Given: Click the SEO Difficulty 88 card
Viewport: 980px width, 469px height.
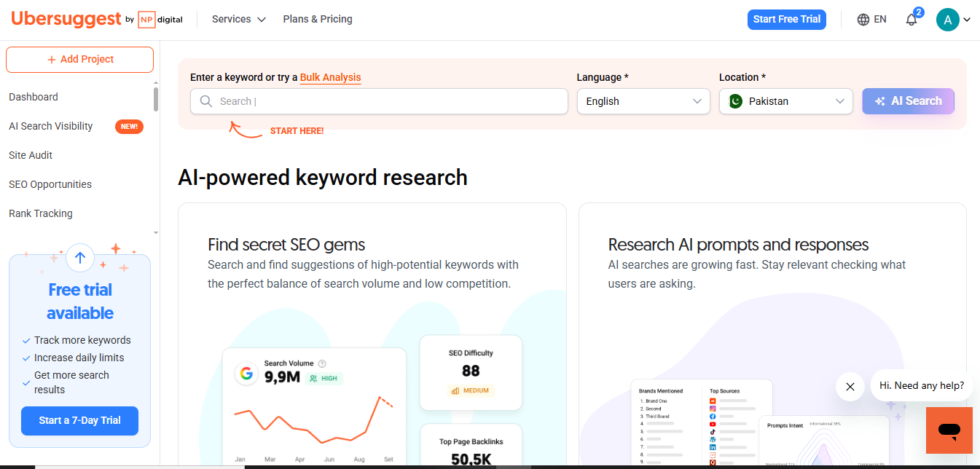Looking at the screenshot, I should pos(471,372).
